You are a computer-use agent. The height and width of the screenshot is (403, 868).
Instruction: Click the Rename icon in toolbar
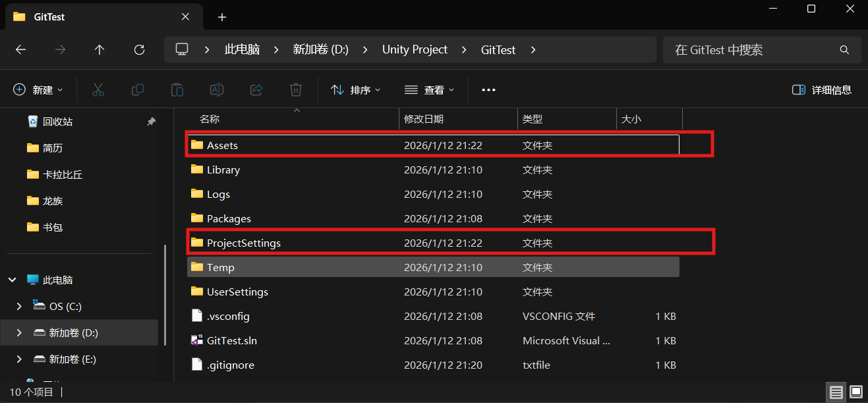pos(217,90)
